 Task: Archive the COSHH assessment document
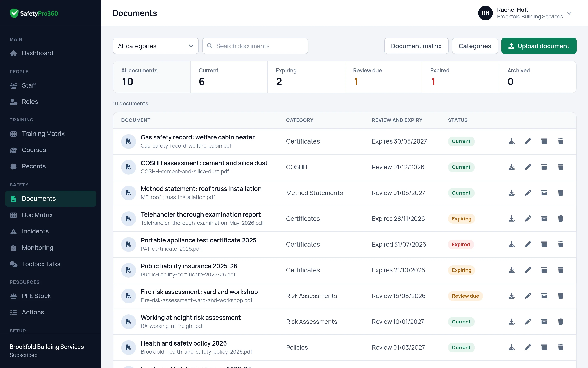click(x=544, y=167)
